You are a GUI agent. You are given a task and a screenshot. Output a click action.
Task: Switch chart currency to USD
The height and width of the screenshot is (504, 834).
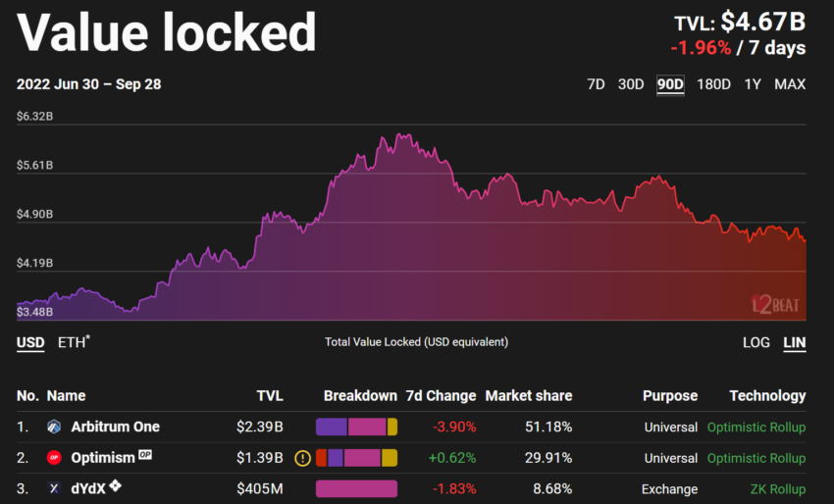pos(30,342)
